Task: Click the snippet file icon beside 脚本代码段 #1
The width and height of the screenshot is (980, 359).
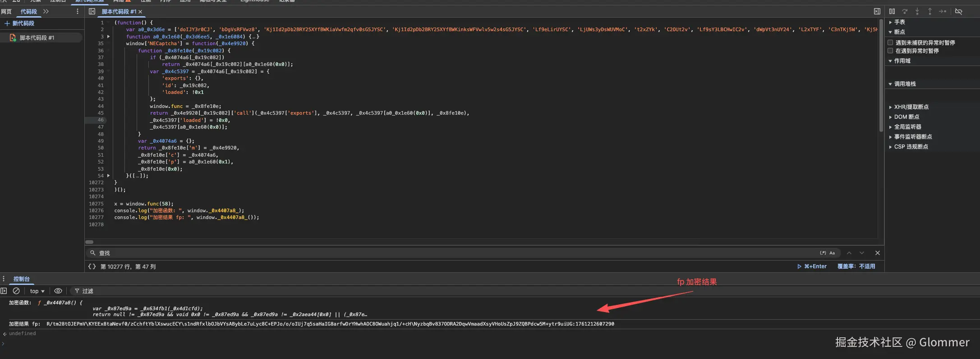Action: (13, 38)
